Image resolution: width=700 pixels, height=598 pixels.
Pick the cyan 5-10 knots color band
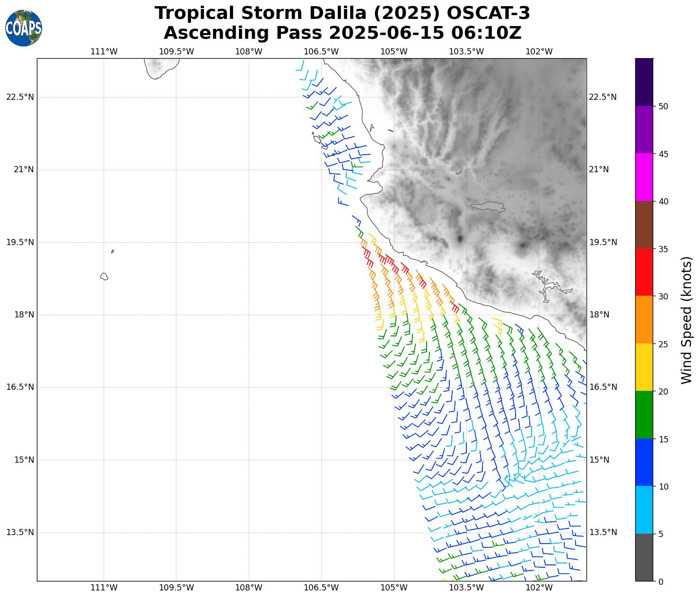point(644,510)
